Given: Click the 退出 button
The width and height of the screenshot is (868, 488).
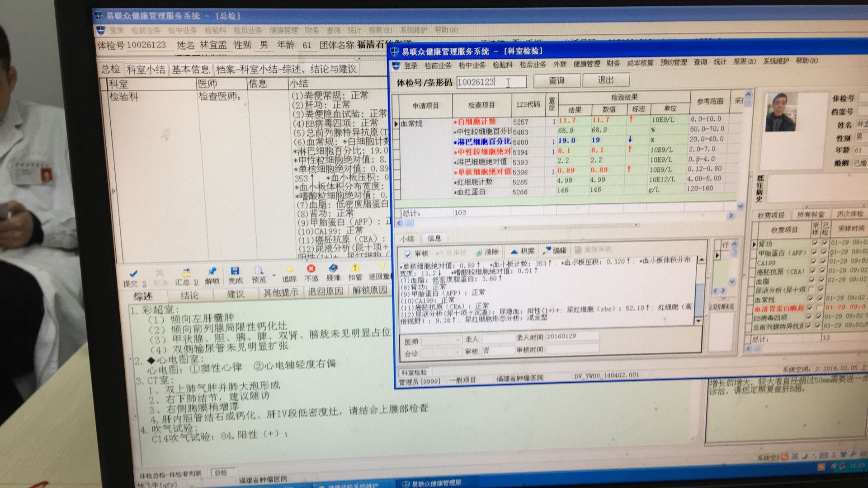Looking at the screenshot, I should (x=606, y=80).
